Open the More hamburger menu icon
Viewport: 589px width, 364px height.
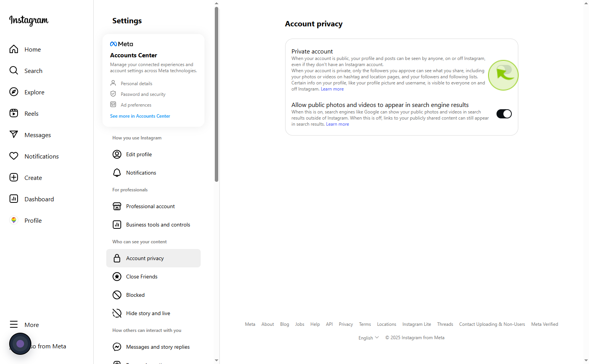point(14,325)
